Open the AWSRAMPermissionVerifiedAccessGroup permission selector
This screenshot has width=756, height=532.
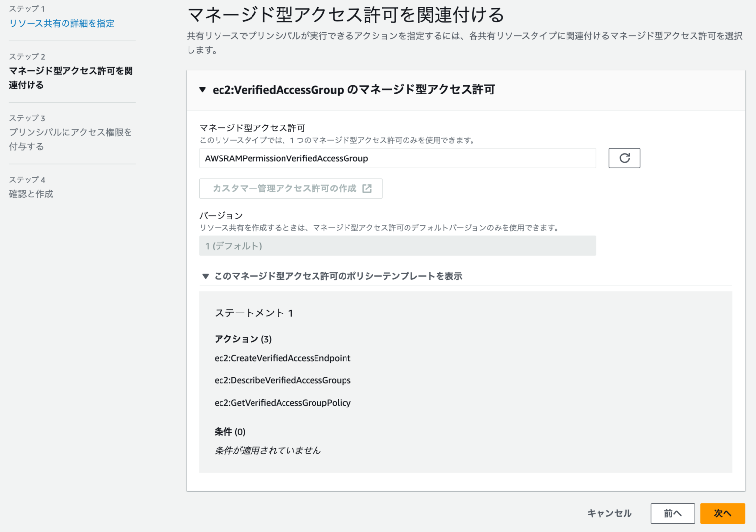pyautogui.click(x=397, y=158)
